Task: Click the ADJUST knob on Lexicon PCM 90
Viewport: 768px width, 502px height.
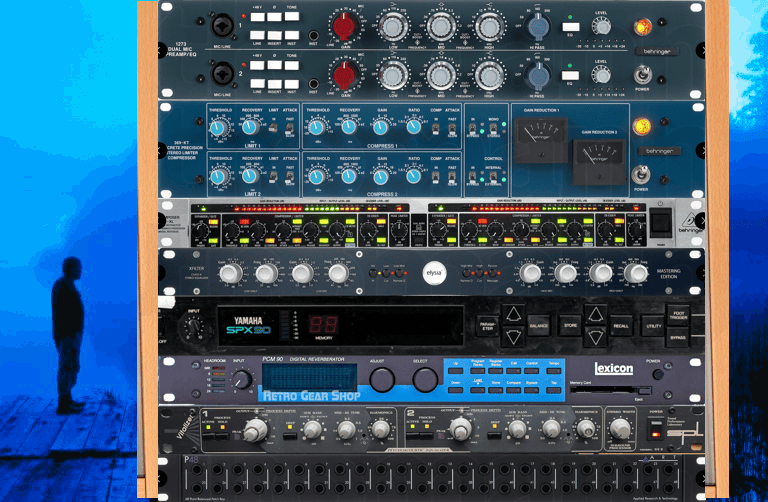Action: pyautogui.click(x=382, y=379)
